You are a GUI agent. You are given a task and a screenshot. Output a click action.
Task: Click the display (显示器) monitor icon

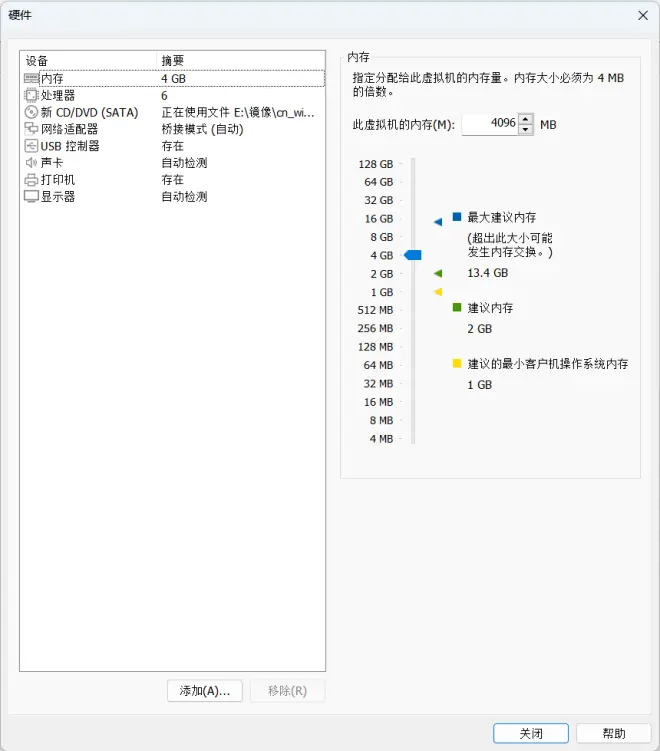click(x=31, y=196)
